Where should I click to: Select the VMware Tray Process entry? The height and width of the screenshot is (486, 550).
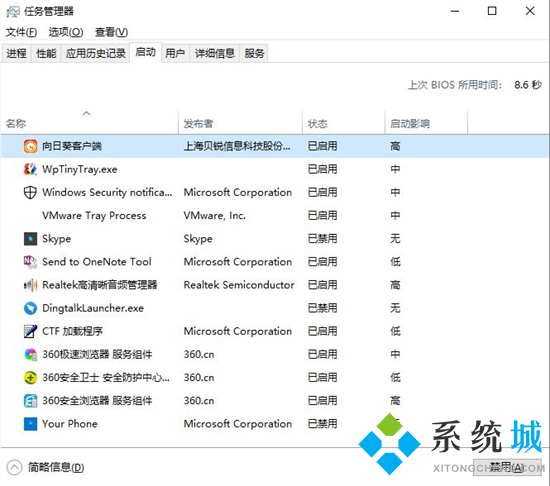(x=94, y=215)
